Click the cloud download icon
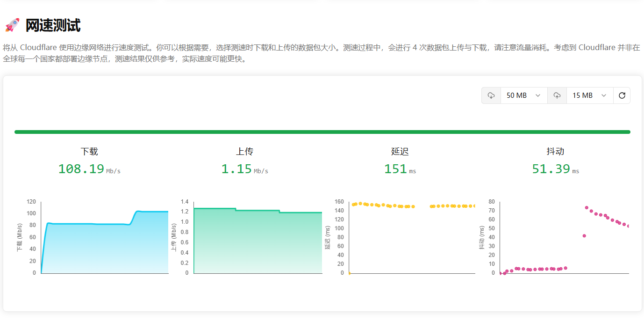 coord(491,95)
